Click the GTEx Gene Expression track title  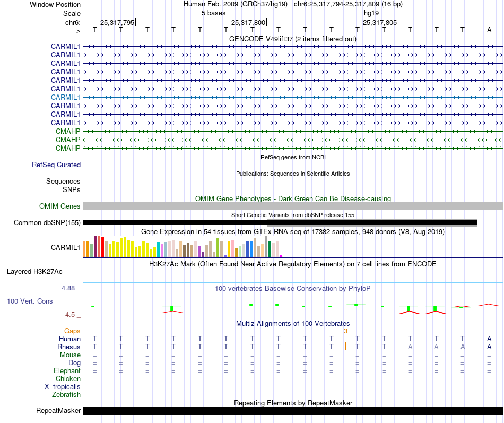293,231
